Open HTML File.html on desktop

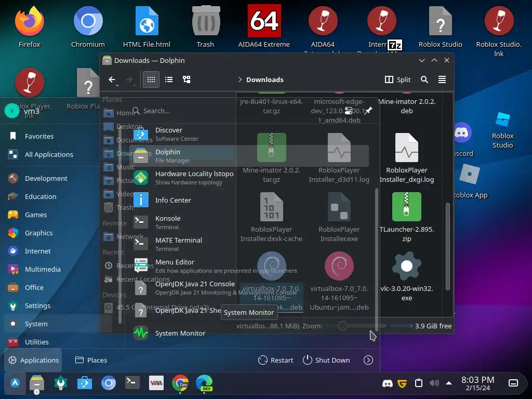(147, 27)
